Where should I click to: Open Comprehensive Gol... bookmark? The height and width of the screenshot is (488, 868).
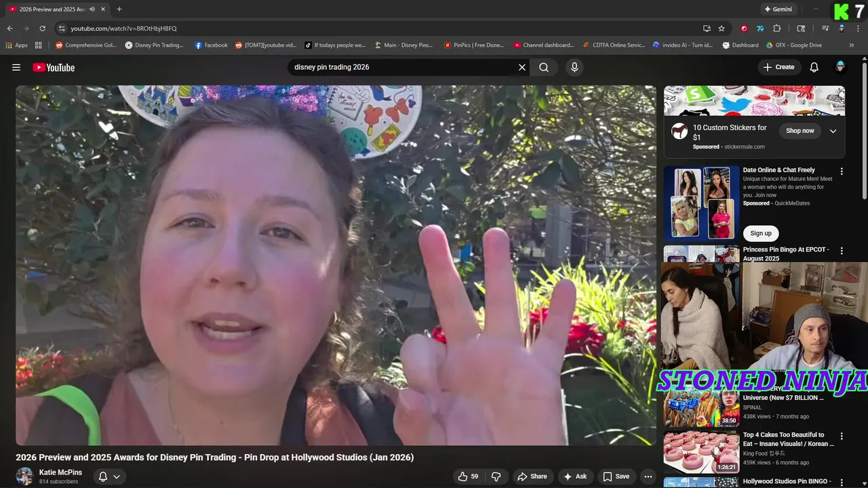click(x=86, y=45)
